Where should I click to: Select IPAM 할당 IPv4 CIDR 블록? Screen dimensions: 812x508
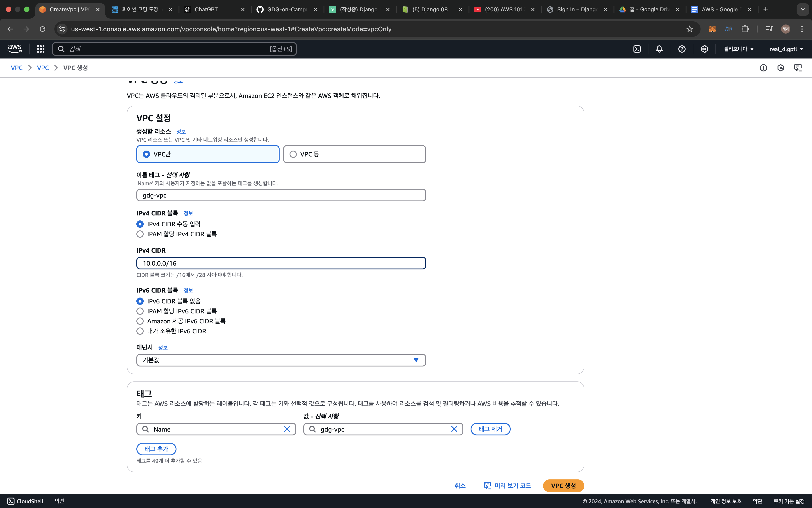coord(140,234)
